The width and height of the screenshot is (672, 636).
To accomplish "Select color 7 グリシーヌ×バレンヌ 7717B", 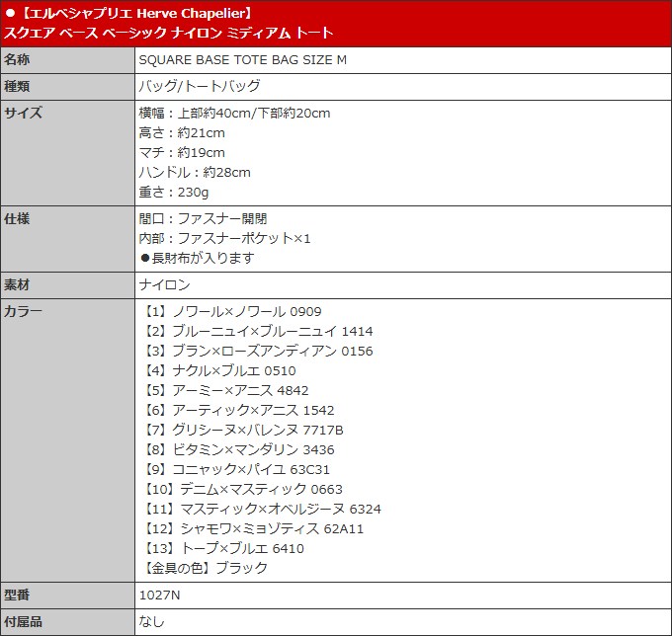I will pos(243,430).
